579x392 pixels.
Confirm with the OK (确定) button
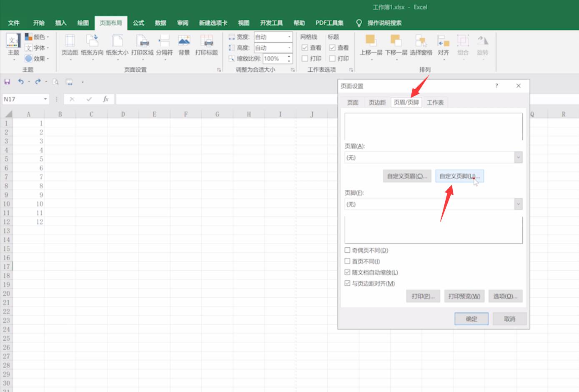471,319
